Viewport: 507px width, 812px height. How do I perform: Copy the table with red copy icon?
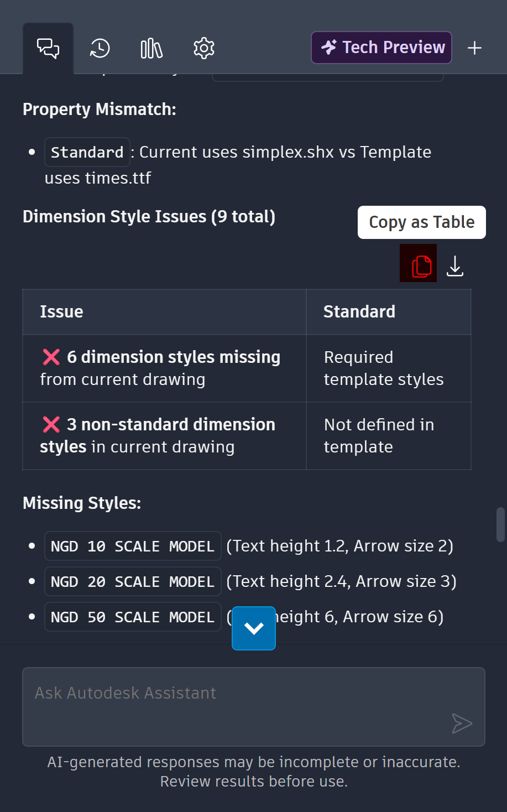(419, 263)
